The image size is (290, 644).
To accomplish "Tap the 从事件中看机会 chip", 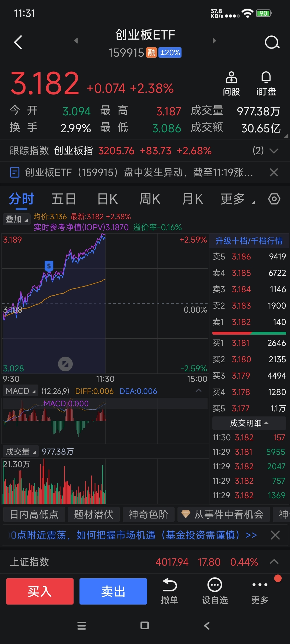I will (x=223, y=514).
